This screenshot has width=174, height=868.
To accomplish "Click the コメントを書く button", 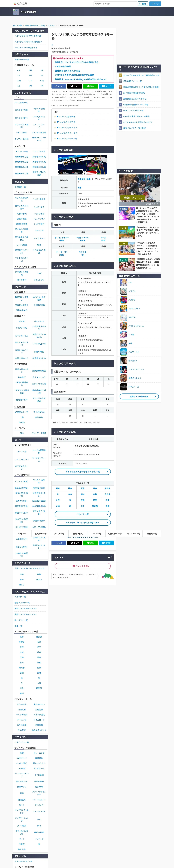I will coord(83,566).
